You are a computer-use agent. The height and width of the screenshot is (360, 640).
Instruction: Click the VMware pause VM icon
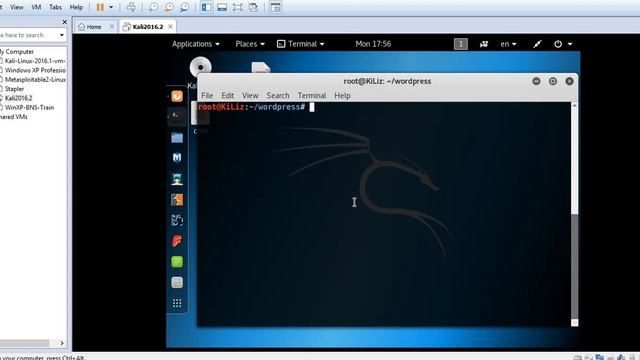click(100, 7)
